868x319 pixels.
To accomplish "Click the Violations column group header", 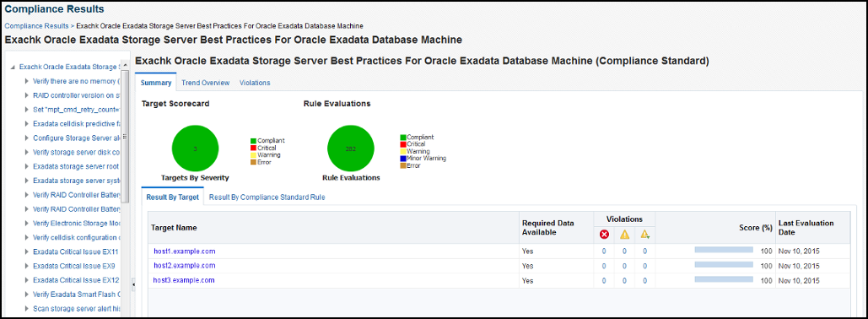I will pos(624,219).
